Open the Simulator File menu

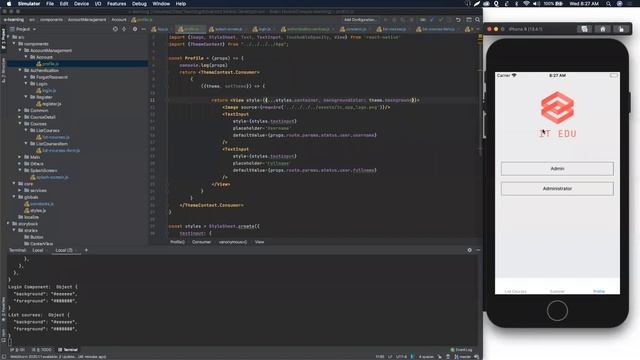[x=50, y=4]
